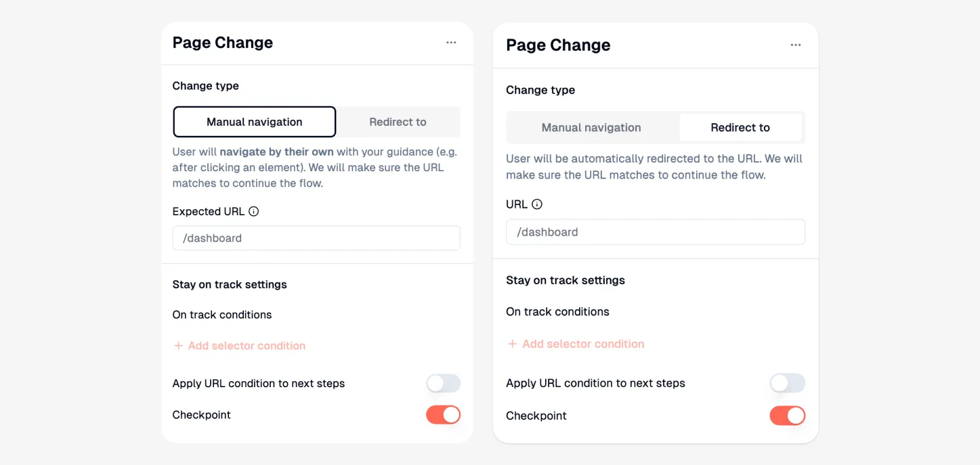Select the Redirect to tab on right card
The width and height of the screenshot is (980, 465).
(x=740, y=127)
